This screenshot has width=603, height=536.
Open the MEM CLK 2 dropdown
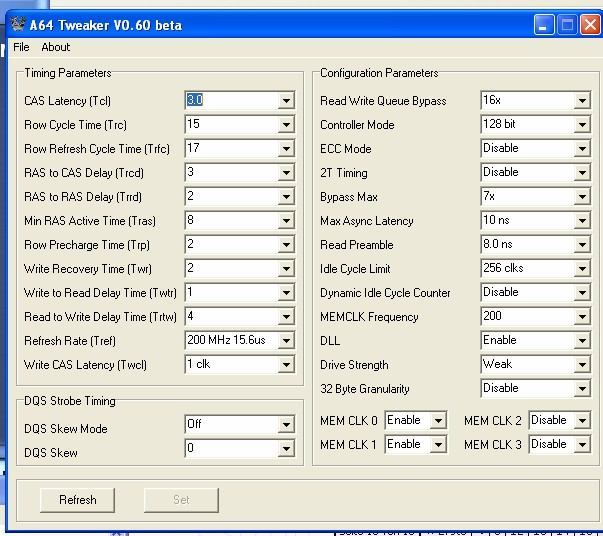pos(582,421)
